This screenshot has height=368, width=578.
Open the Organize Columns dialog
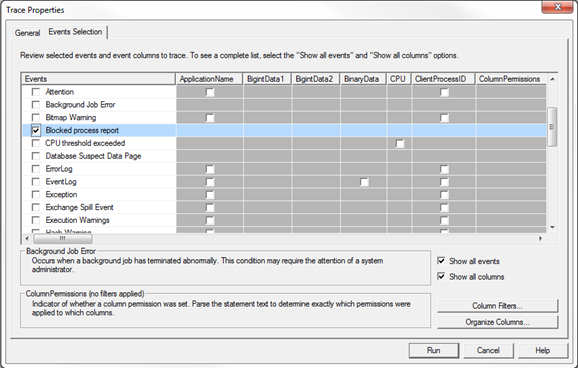(498, 322)
